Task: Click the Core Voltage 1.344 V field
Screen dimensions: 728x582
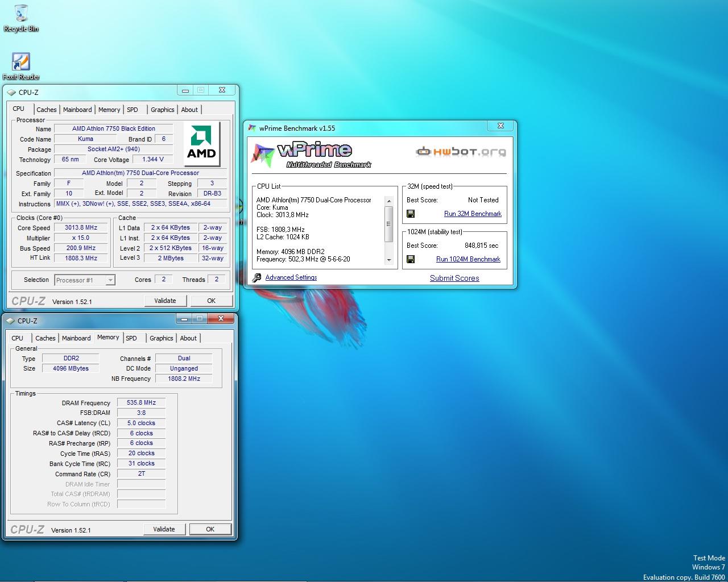Action: pos(153,159)
